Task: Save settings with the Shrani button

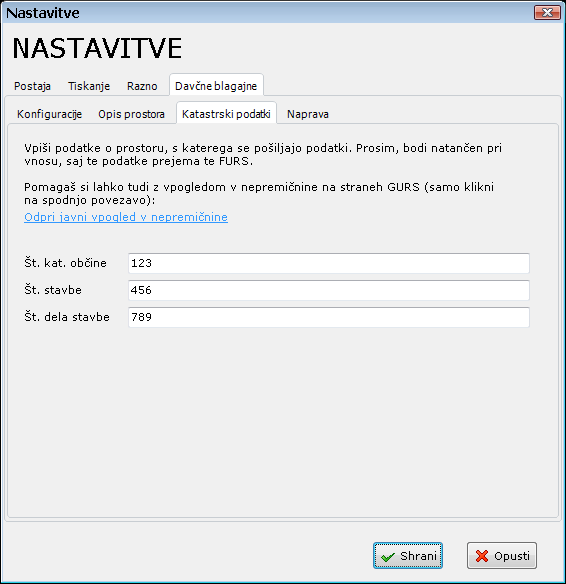Action: [x=408, y=556]
